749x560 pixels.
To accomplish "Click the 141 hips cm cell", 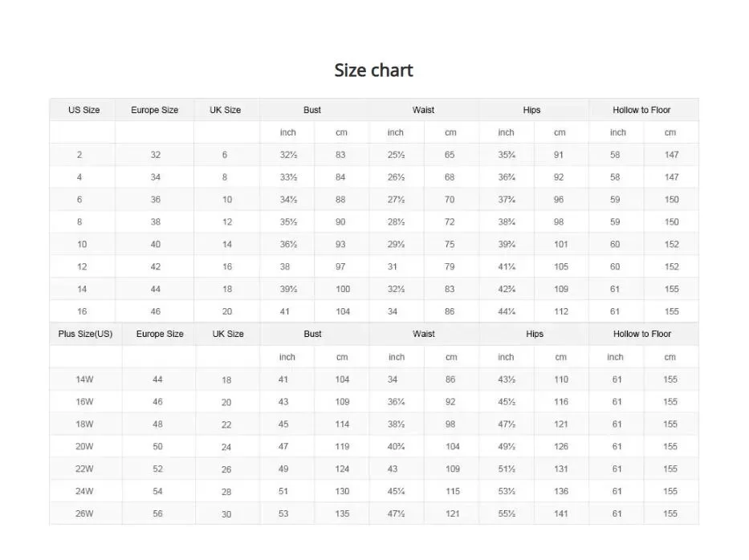I will pos(561,513).
